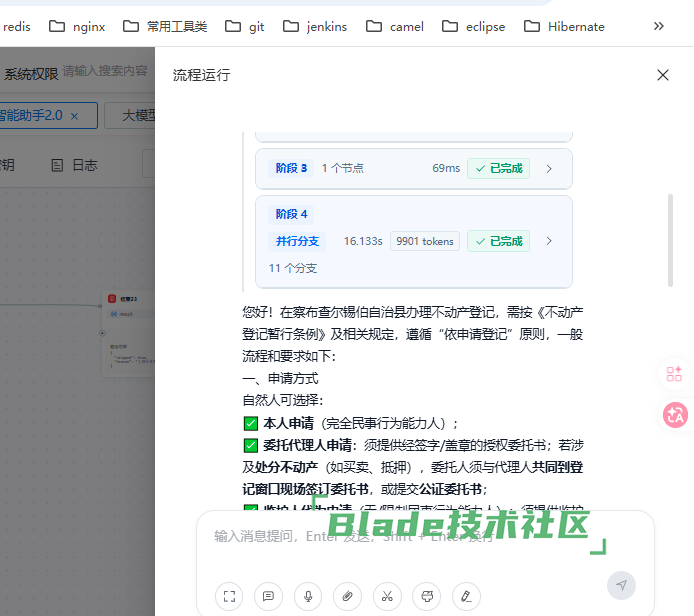The height and width of the screenshot is (616, 694).
Task: Click the floating pink translate icon
Action: [675, 415]
